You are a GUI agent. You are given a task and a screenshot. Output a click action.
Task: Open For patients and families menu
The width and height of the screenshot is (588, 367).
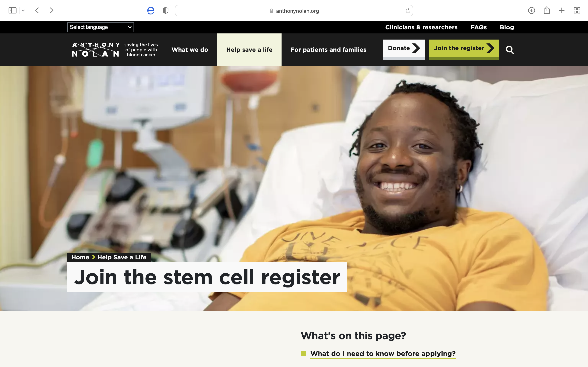click(328, 50)
